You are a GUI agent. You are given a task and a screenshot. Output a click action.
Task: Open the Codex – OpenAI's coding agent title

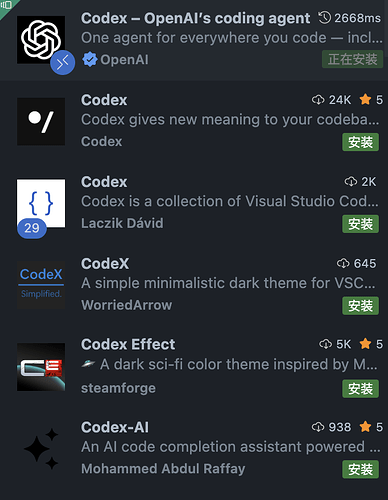(x=195, y=18)
